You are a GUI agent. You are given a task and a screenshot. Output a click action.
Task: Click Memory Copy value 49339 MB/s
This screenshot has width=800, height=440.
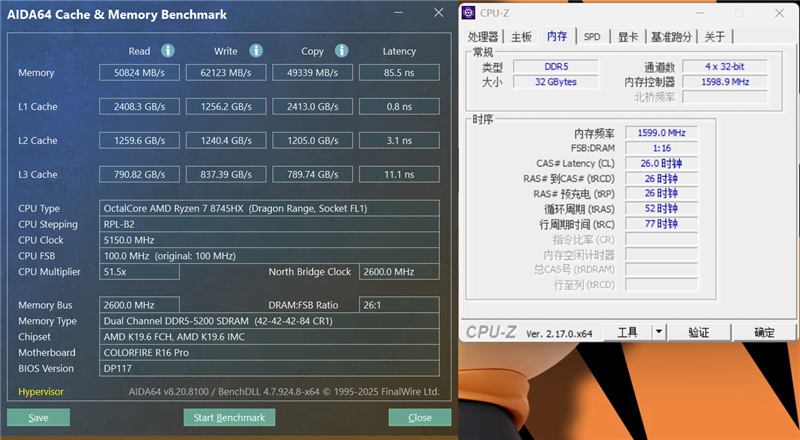[312, 72]
